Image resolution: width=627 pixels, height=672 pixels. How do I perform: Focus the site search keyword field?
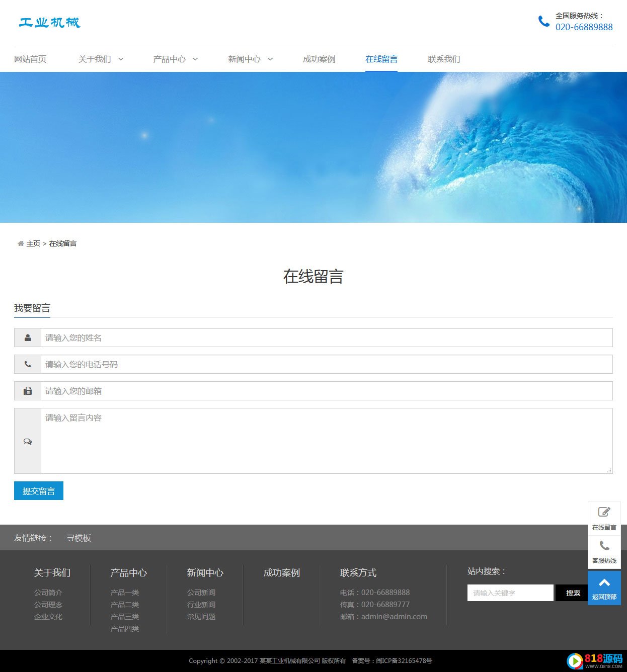(510, 593)
